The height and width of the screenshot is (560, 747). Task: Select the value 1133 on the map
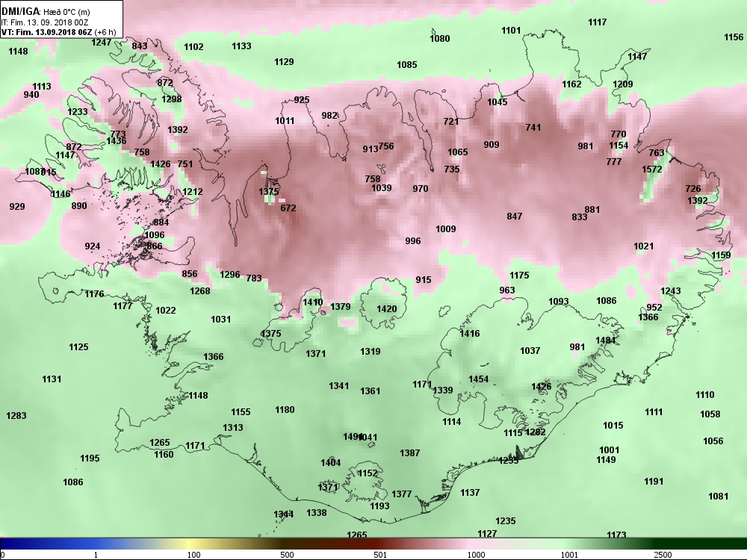pos(241,46)
